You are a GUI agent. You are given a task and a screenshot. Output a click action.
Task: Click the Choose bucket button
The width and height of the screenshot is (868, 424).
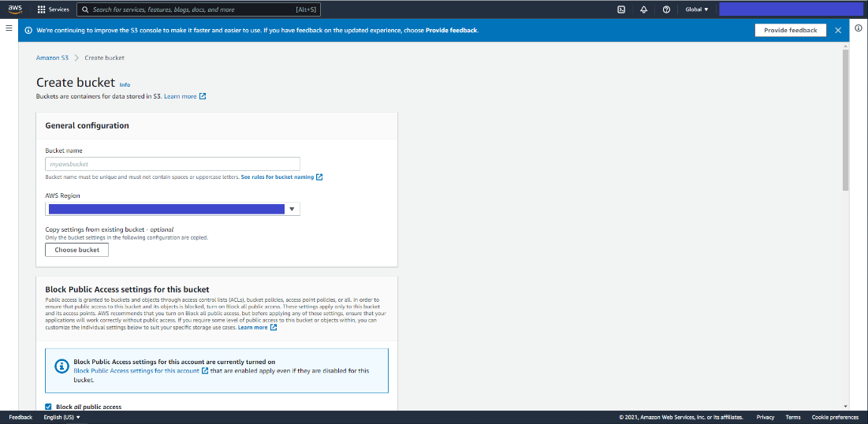pyautogui.click(x=77, y=250)
